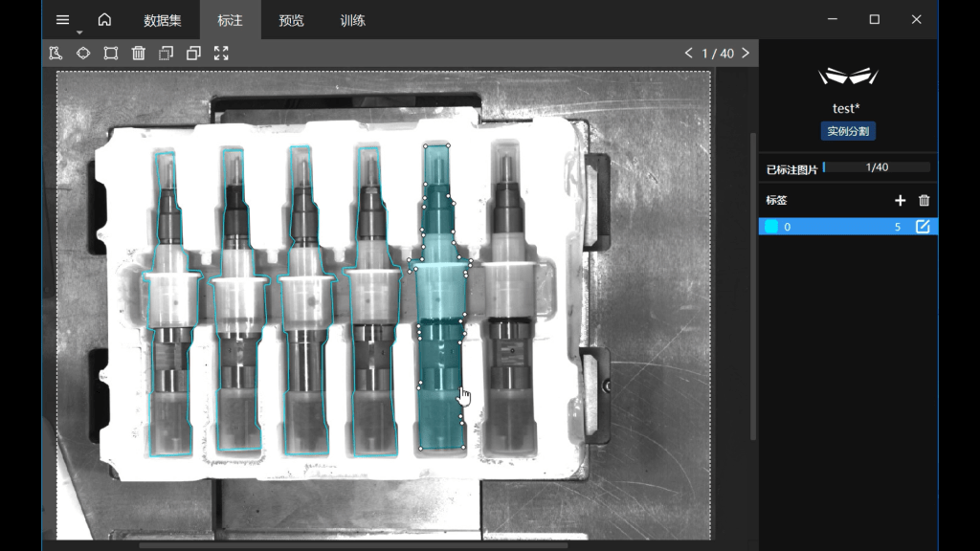The image size is (980, 551).
Task: Select the polygon annotation tool
Action: click(x=56, y=54)
